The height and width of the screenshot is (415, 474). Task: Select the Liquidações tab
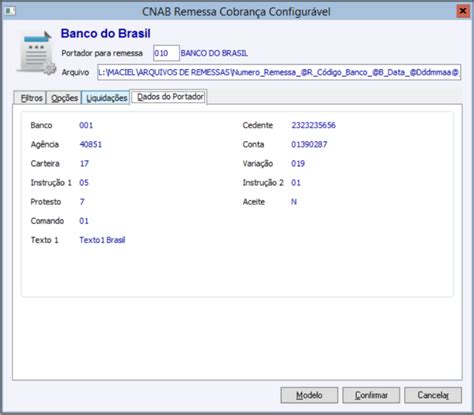coord(106,98)
